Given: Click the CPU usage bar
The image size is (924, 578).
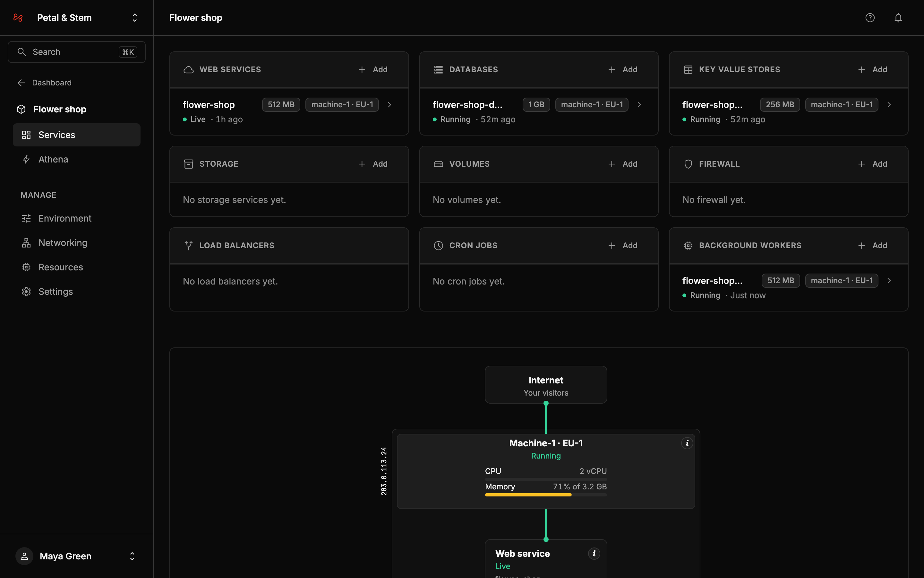Looking at the screenshot, I should (x=546, y=479).
